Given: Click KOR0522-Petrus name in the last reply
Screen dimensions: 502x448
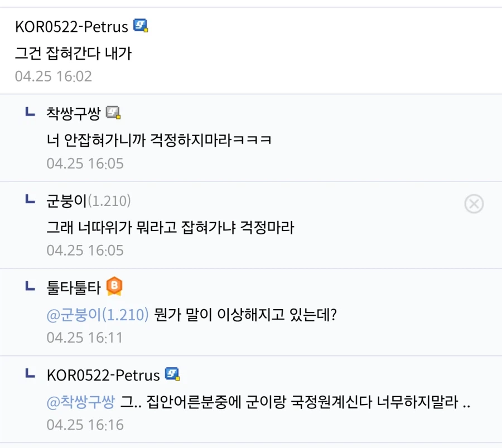Looking at the screenshot, I should tap(103, 375).
